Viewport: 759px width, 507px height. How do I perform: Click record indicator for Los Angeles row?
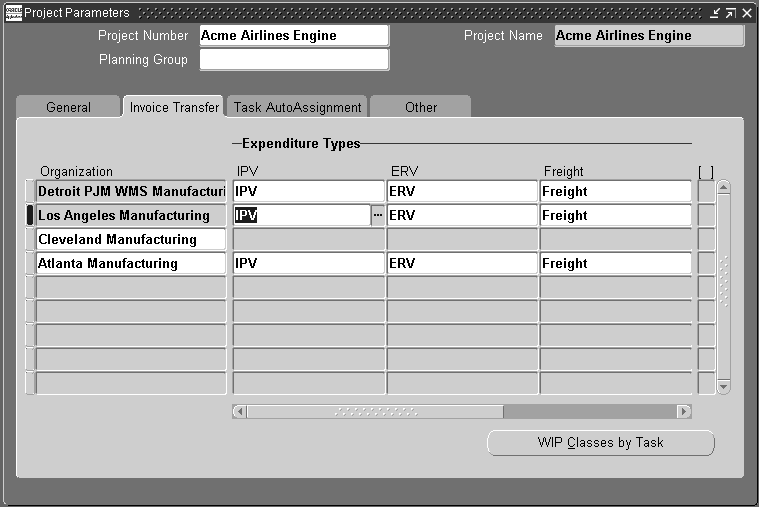(30, 215)
